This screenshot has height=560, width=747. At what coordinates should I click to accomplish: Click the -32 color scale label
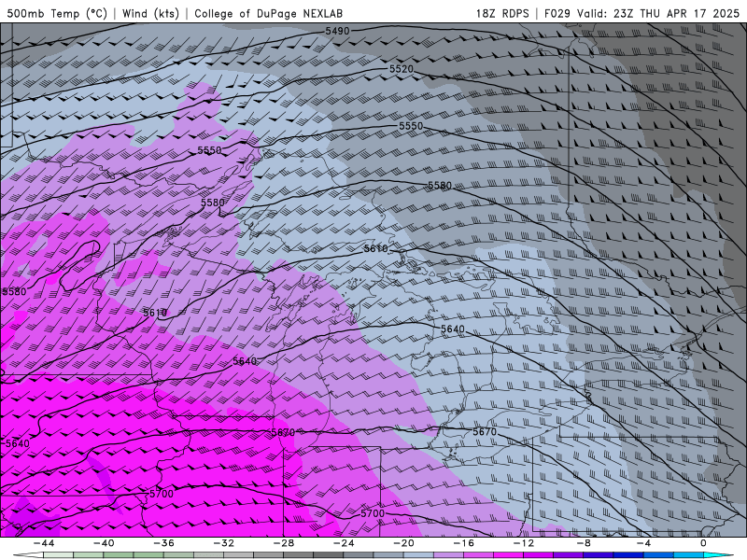(x=223, y=543)
